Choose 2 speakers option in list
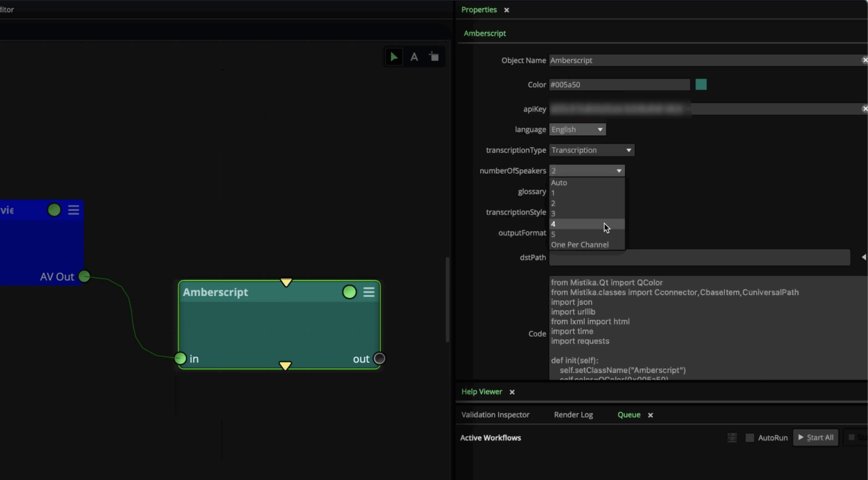Image resolution: width=868 pixels, height=480 pixels. (x=587, y=203)
